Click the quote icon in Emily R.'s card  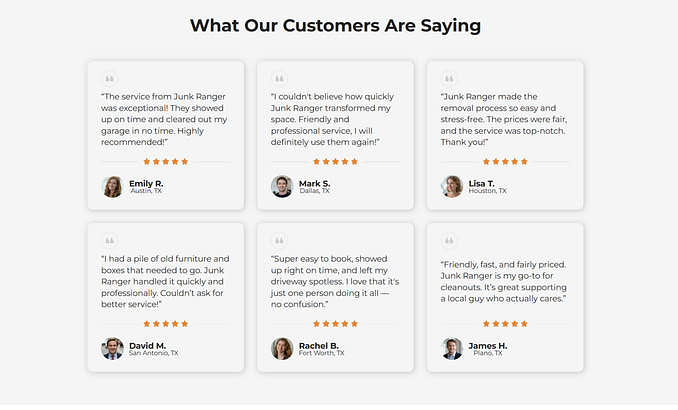tap(110, 78)
